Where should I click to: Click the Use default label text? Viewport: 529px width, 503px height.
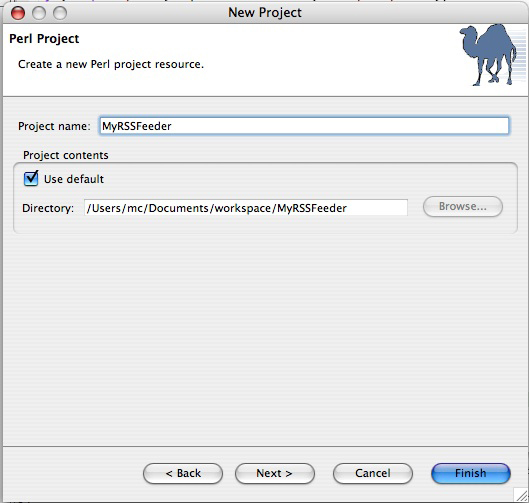74,179
